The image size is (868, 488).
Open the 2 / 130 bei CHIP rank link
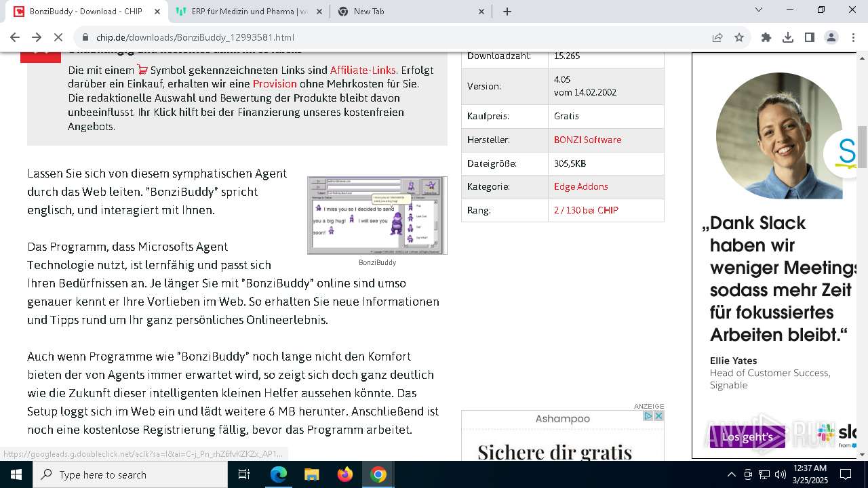click(586, 210)
